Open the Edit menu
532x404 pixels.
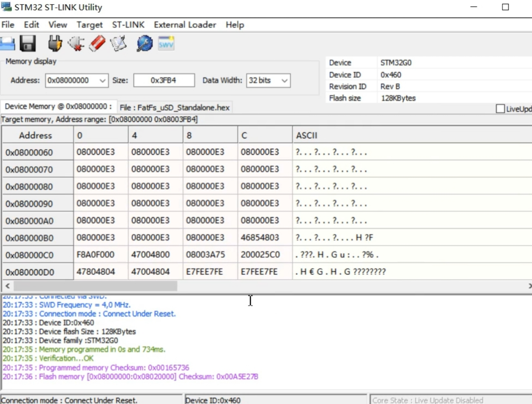[x=31, y=25]
